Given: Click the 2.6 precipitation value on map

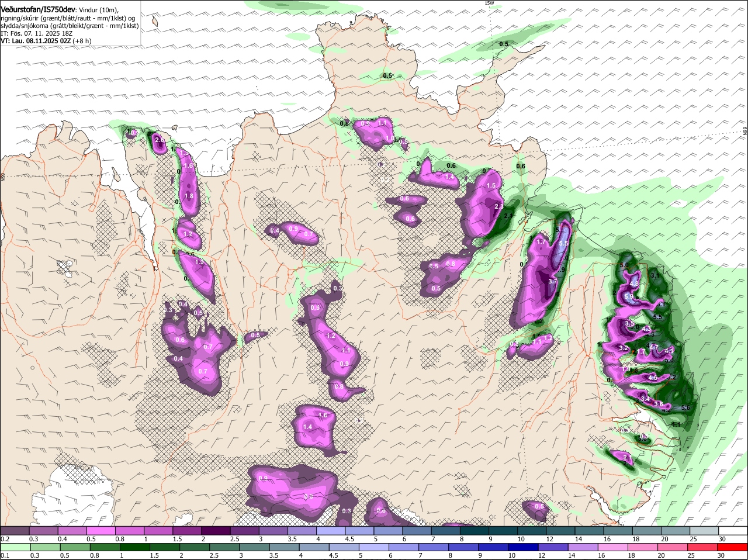Looking at the screenshot, I should pyautogui.click(x=159, y=140).
